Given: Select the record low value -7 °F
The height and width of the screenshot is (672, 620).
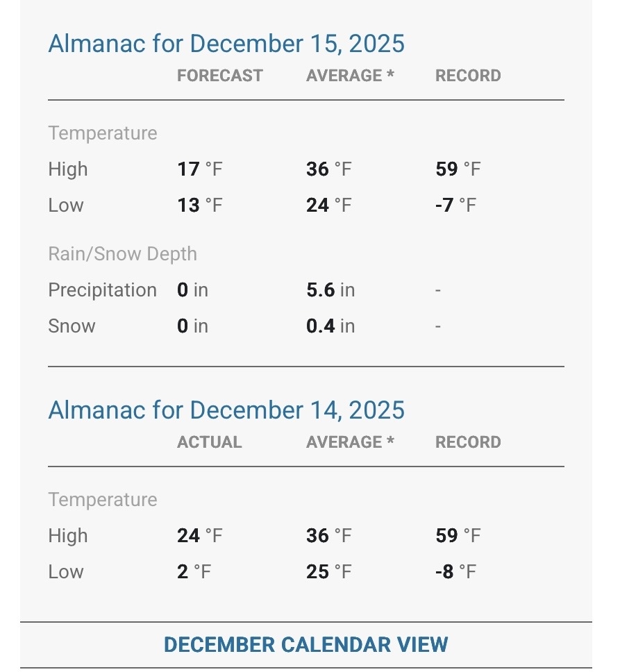Looking at the screenshot, I should pos(455,205).
